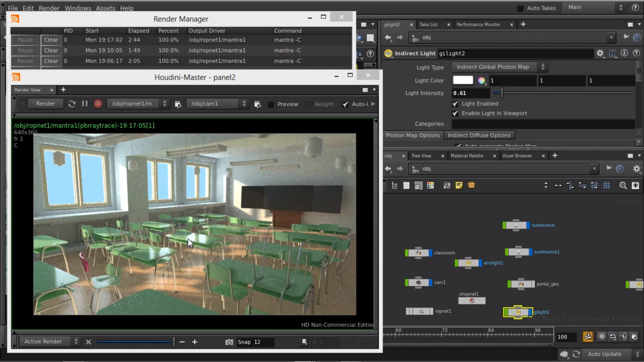
Task: Open the sticky note icon in network toolbar
Action: pos(459,185)
